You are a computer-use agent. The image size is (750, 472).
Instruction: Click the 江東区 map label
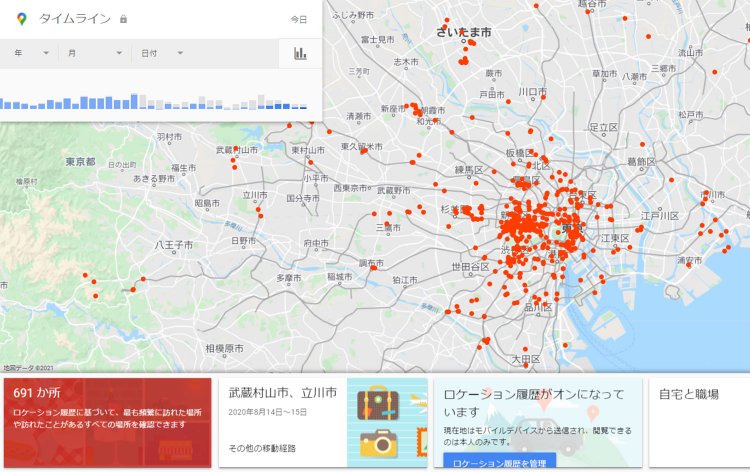615,238
